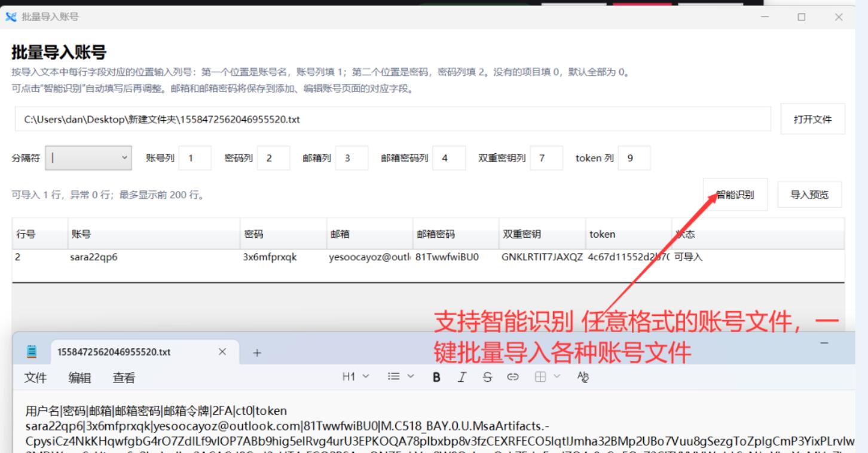This screenshot has height=453, width=868.
Task: Open the 查看 menu in Notepad
Action: point(124,378)
